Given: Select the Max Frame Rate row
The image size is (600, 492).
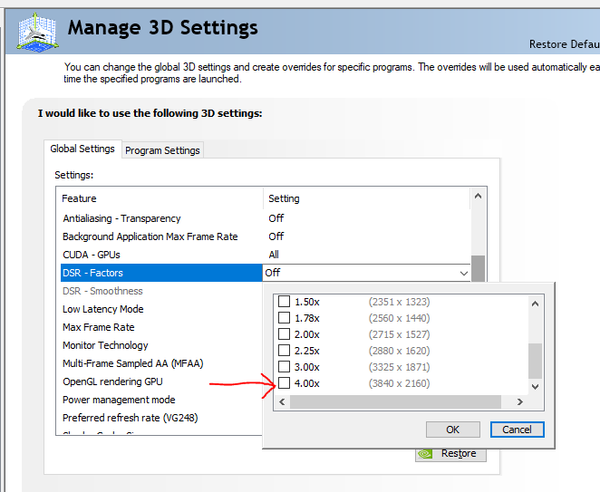Looking at the screenshot, I should tap(161, 327).
